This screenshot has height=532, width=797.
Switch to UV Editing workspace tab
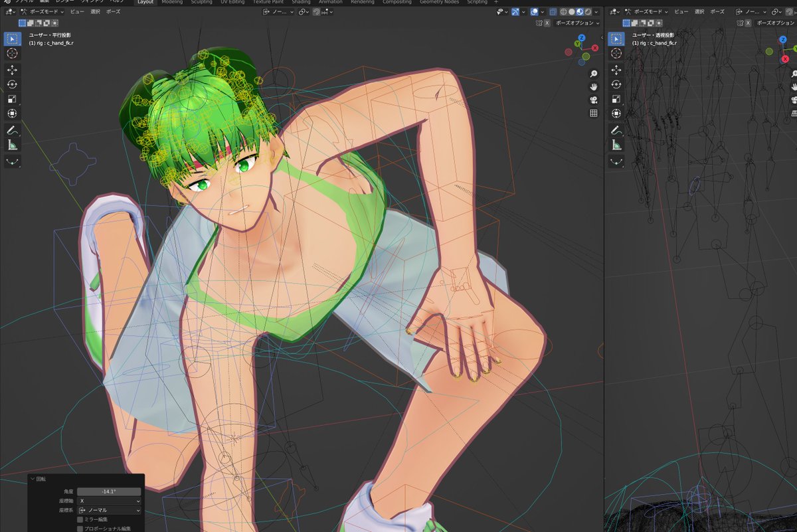click(x=232, y=2)
